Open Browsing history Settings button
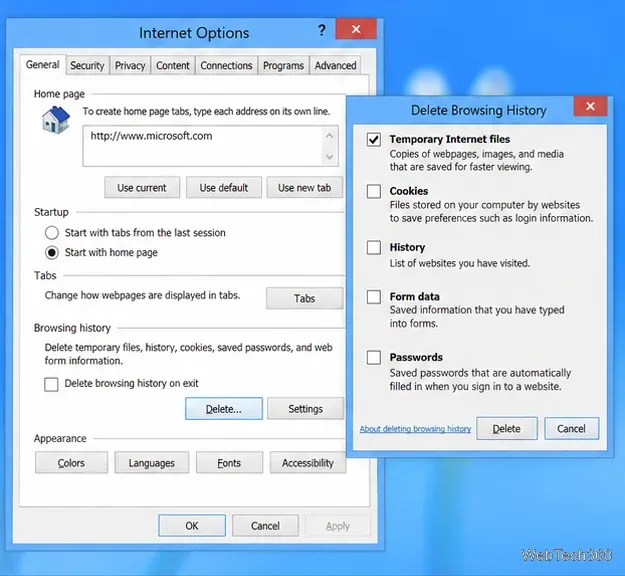The width and height of the screenshot is (625, 576). point(305,409)
